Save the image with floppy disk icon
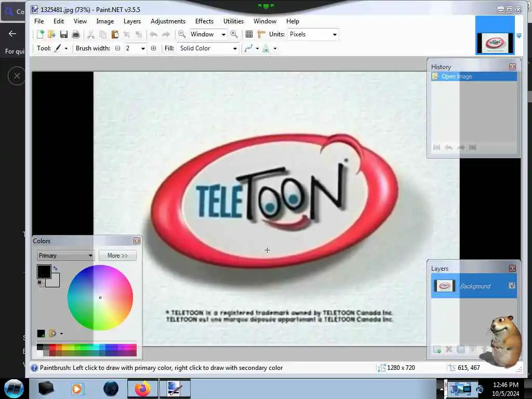This screenshot has width=532, height=399. 64,34
